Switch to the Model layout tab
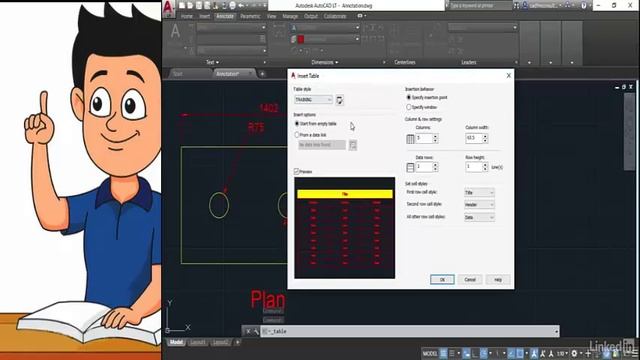 click(176, 342)
